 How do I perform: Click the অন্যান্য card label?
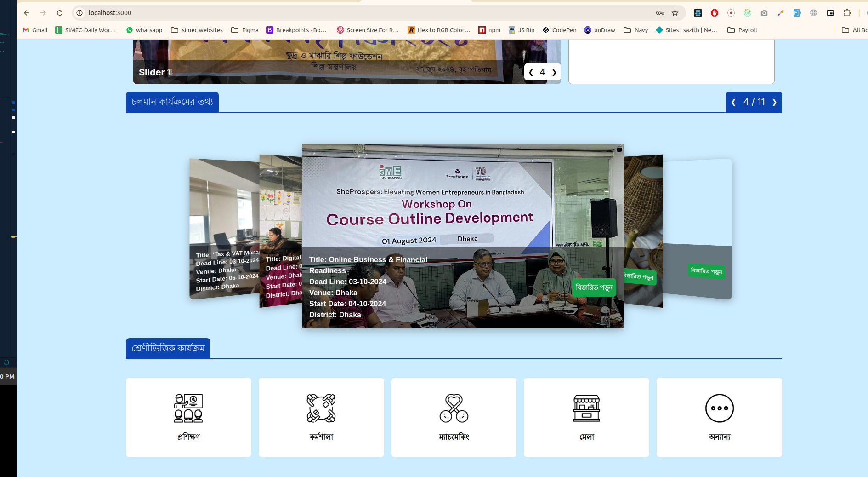pyautogui.click(x=720, y=437)
